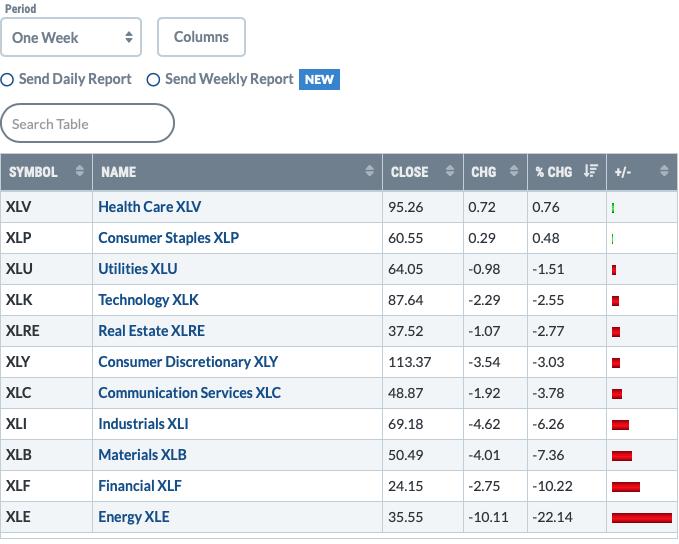
Task: Open Communication Services XLC link
Action: point(189,393)
